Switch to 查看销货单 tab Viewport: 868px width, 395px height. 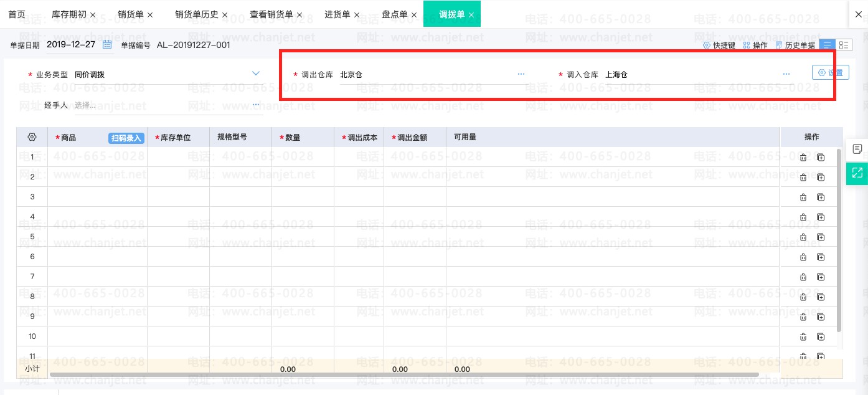point(271,14)
